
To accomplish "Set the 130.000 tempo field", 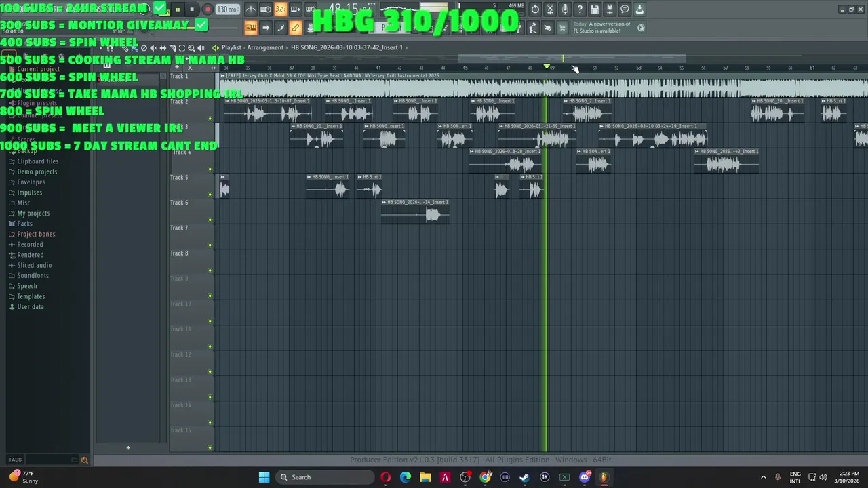I will (x=228, y=9).
